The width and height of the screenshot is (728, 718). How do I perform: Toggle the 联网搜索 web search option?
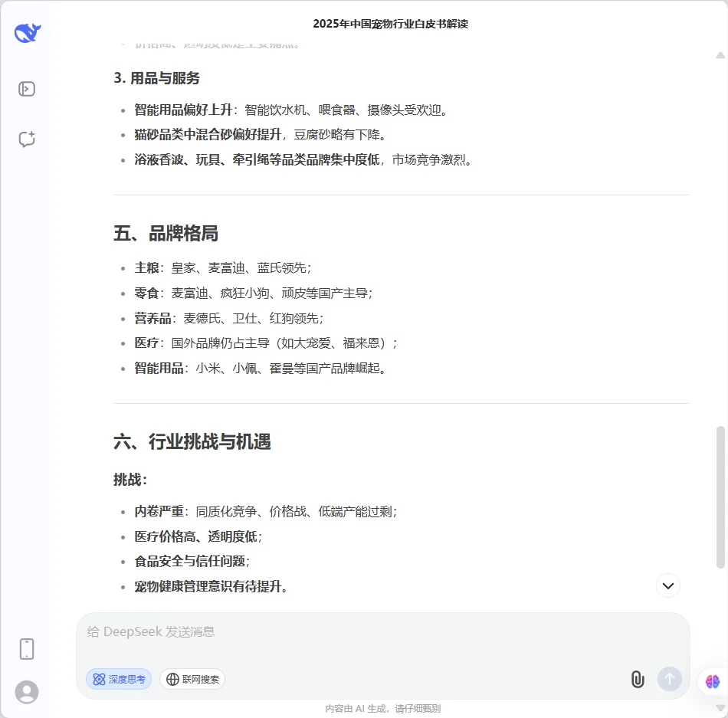click(x=192, y=679)
